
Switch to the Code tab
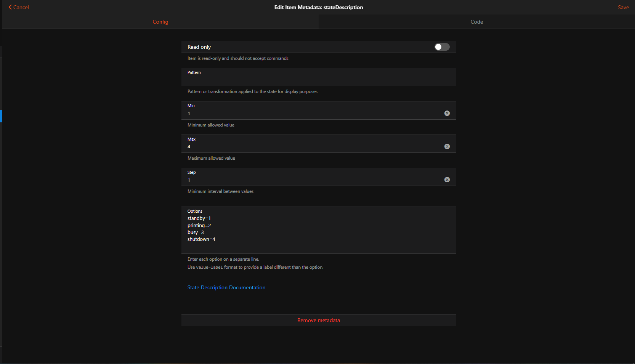click(x=476, y=22)
